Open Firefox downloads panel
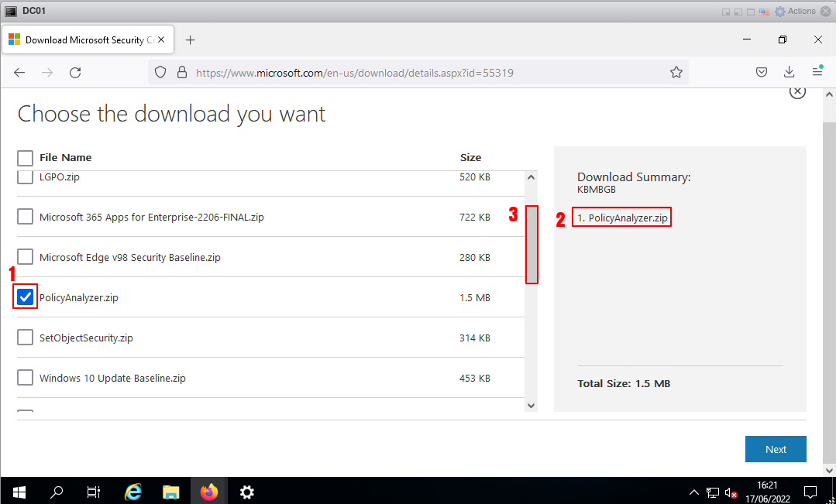Image resolution: width=836 pixels, height=504 pixels. coord(790,73)
